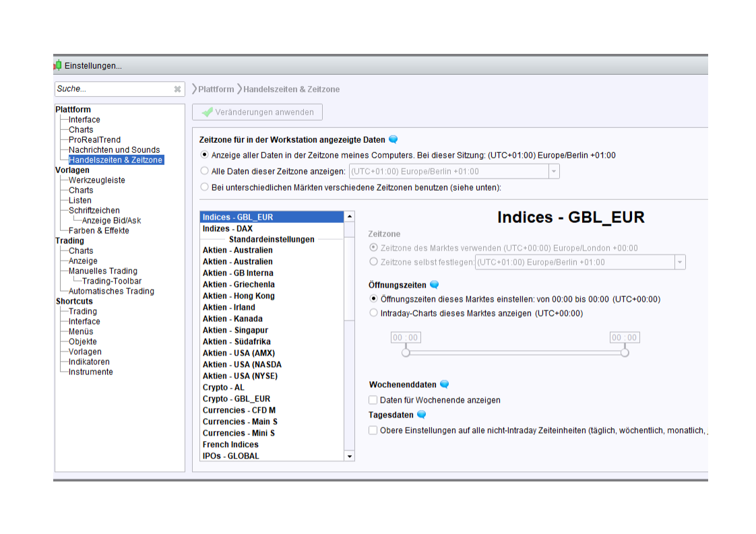This screenshot has width=756, height=534.
Task: Open Trading-Toolbar settings
Action: 112,281
